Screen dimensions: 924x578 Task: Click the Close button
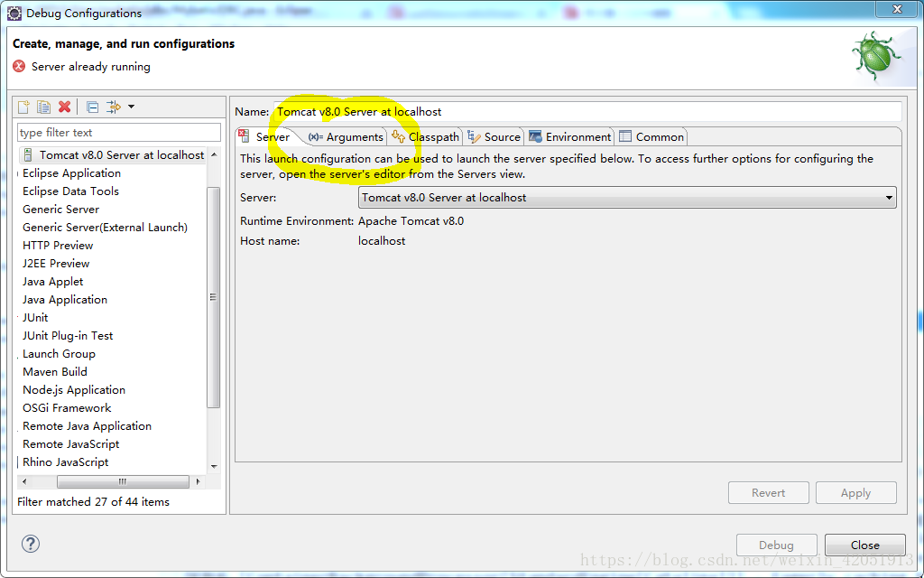point(864,545)
